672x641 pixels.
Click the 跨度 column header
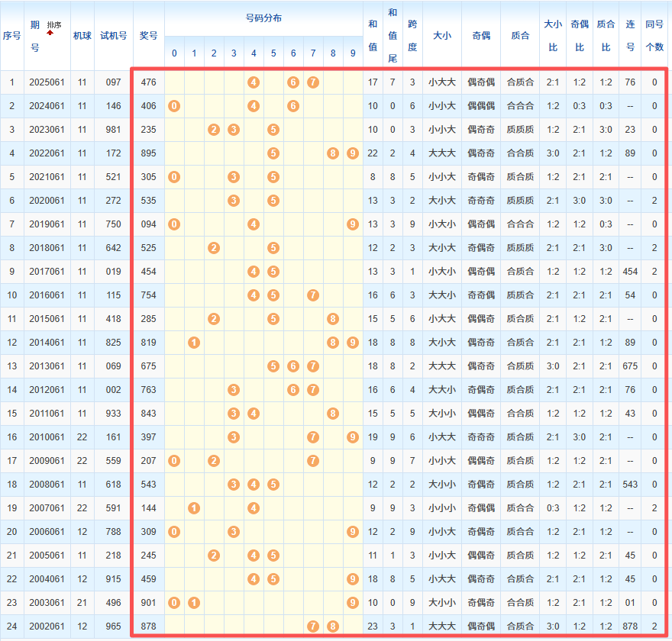point(412,35)
